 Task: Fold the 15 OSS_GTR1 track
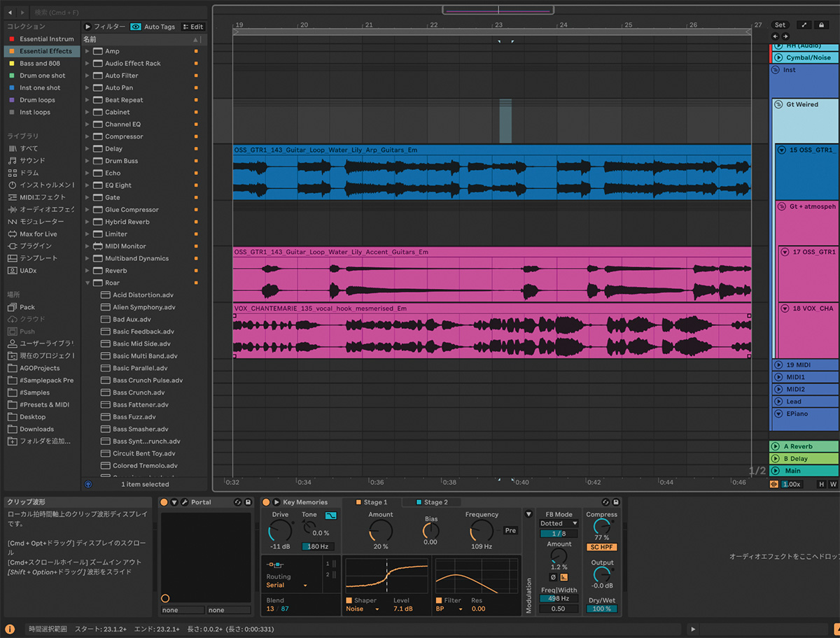[782, 150]
